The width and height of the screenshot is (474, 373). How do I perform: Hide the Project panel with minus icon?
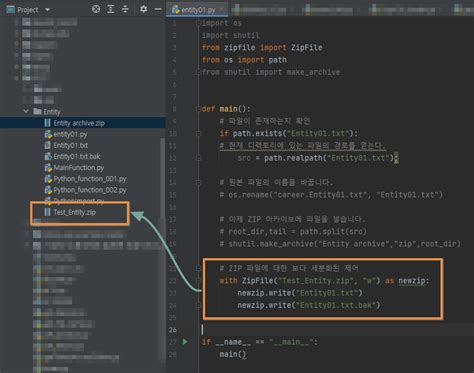158,9
